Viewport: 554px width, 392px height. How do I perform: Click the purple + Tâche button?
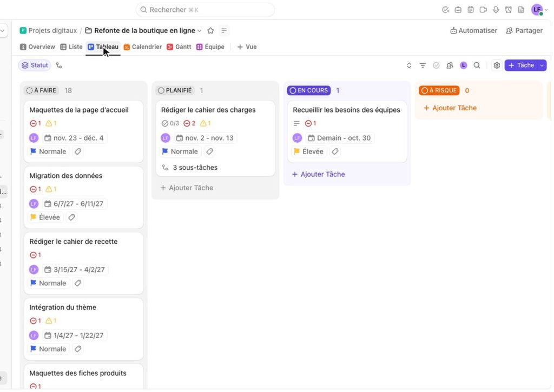[521, 65]
